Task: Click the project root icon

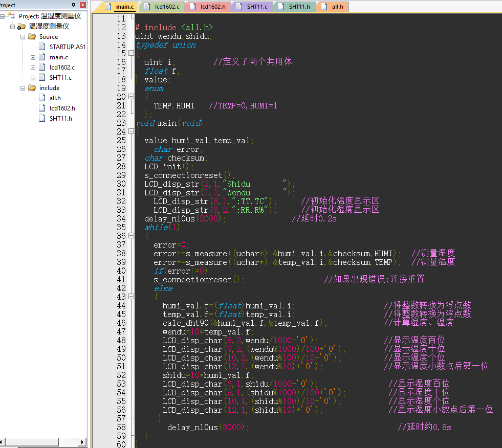Action: 12,16
